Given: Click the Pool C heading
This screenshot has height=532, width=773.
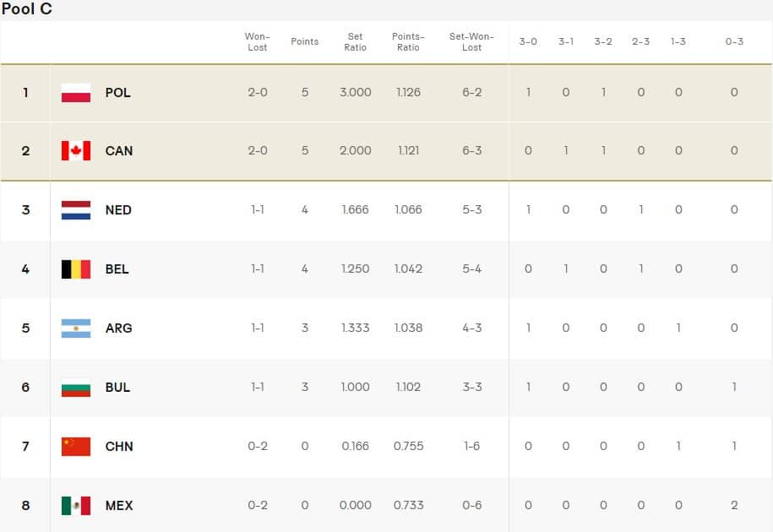Looking at the screenshot, I should pyautogui.click(x=27, y=9).
